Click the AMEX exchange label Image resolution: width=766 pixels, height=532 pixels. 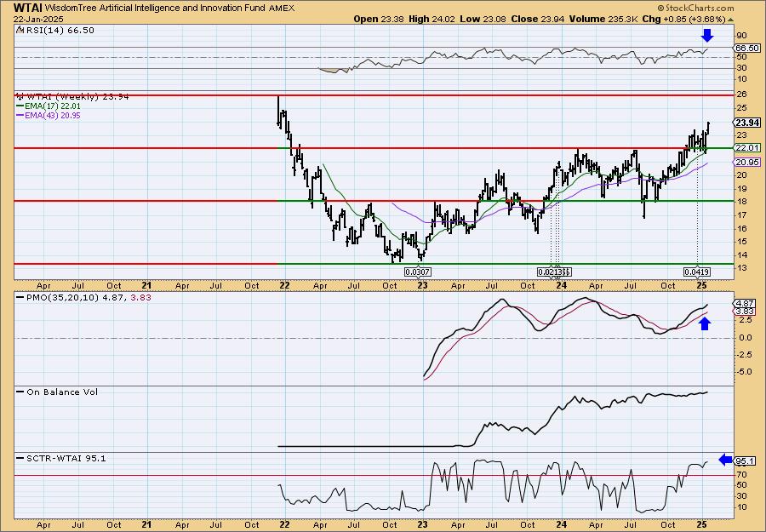(282, 9)
